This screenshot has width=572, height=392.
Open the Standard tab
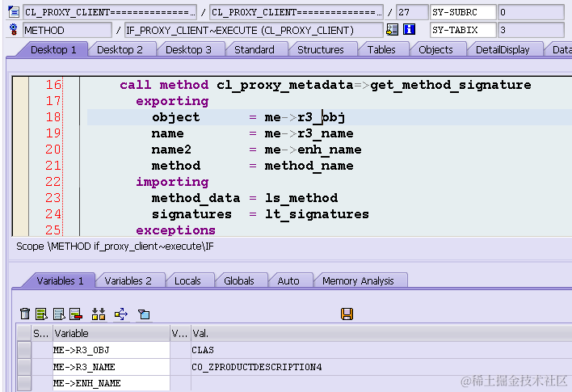point(254,49)
